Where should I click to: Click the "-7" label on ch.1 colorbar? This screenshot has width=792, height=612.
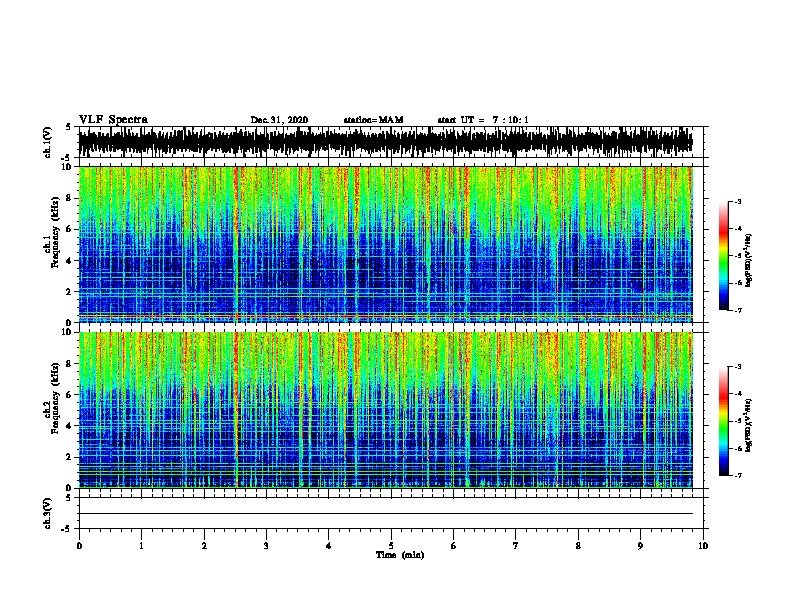738,310
